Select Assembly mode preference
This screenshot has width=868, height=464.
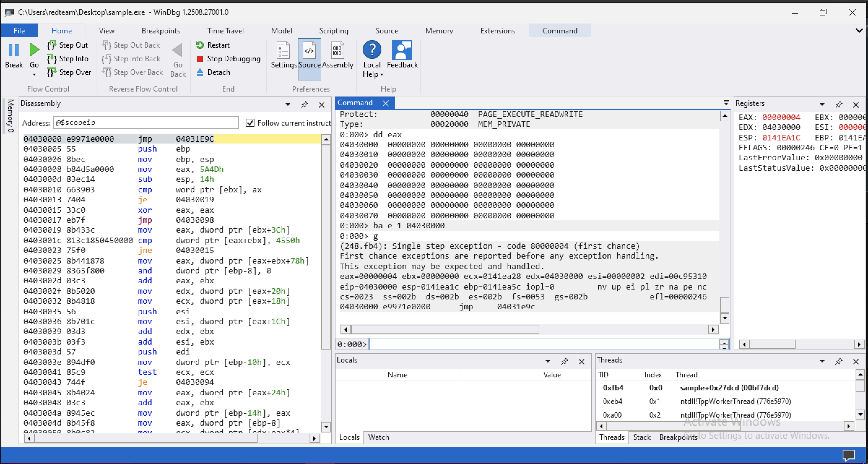[338, 56]
